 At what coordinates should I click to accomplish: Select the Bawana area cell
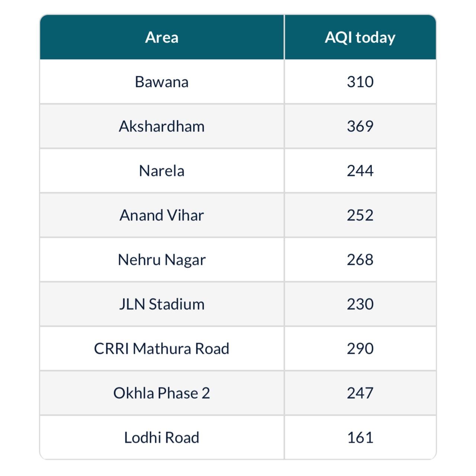(x=162, y=82)
